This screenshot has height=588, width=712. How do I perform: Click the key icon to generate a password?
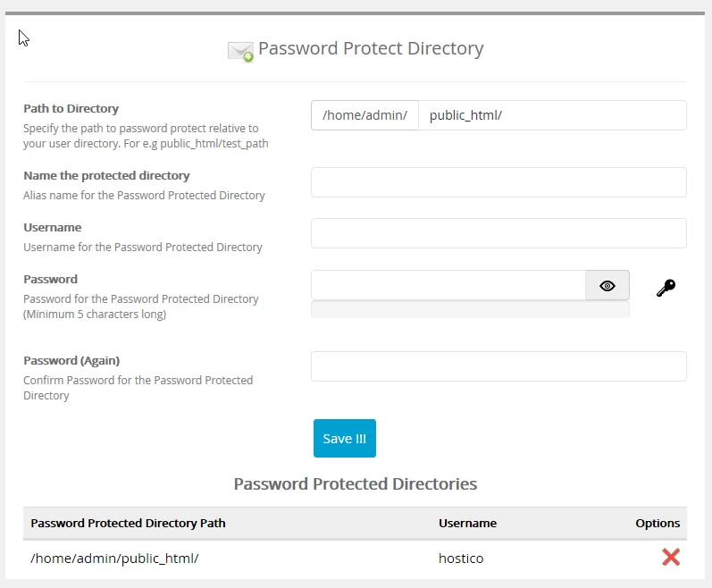pos(666,288)
